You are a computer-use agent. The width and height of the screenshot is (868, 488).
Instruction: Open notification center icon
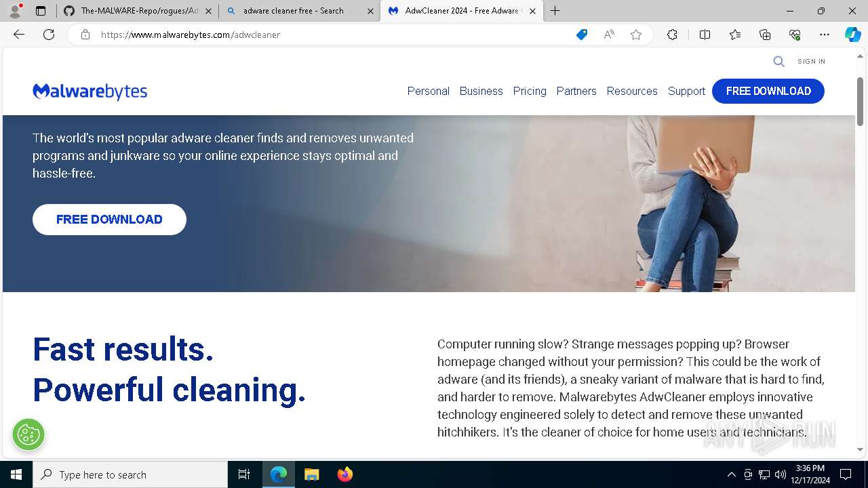846,474
